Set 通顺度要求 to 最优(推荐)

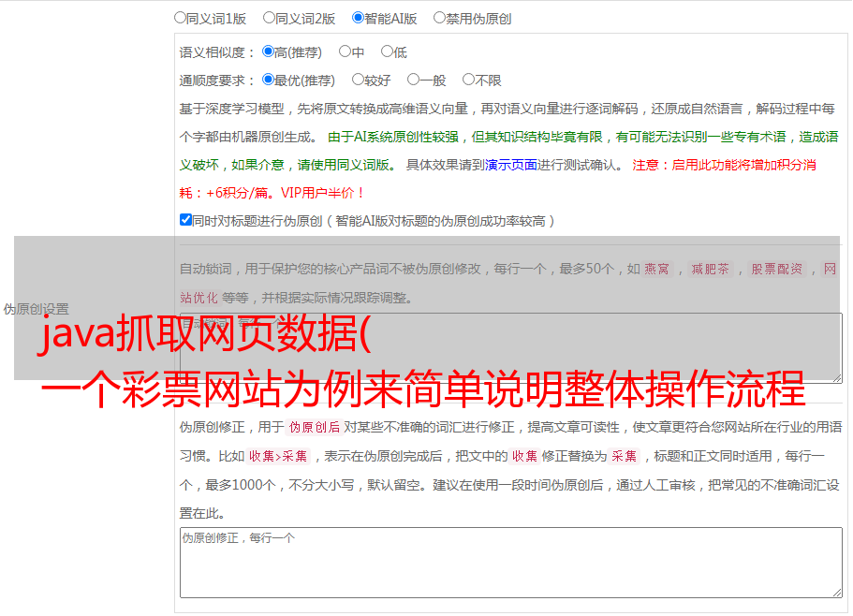(x=268, y=80)
